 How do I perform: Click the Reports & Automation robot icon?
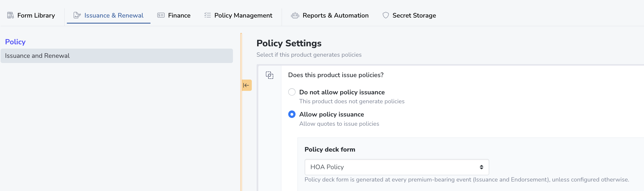[x=295, y=15]
